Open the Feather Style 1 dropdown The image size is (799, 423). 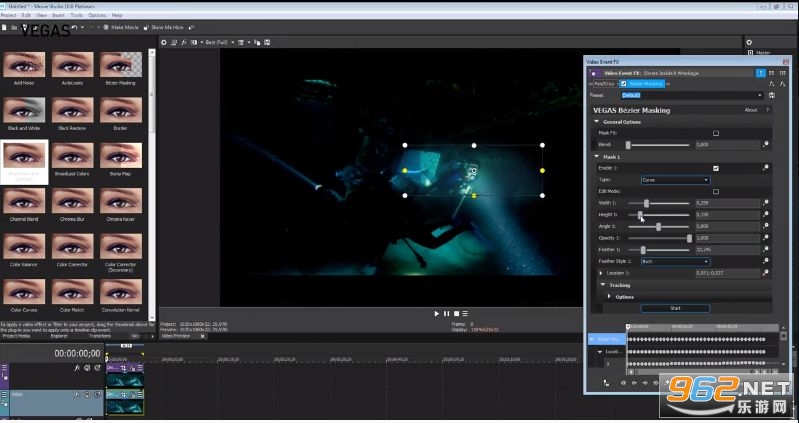pos(675,261)
